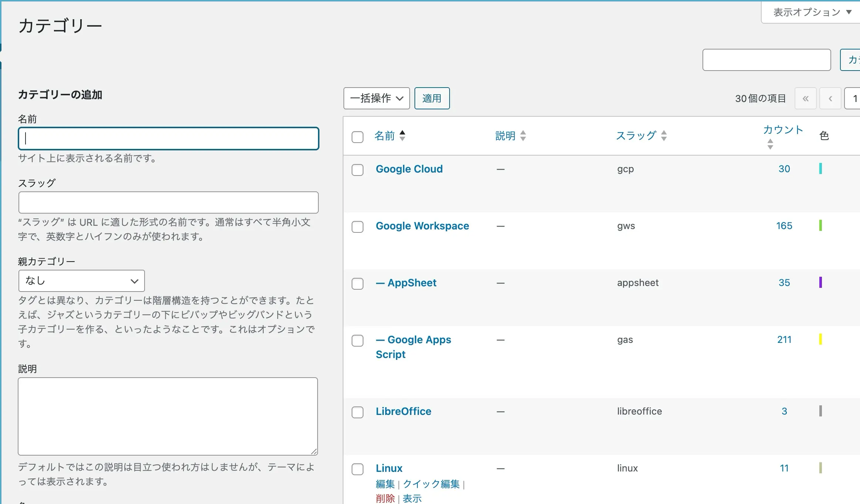This screenshot has width=860, height=504.
Task: Click 削除 under the Linux category
Action: pos(385,498)
